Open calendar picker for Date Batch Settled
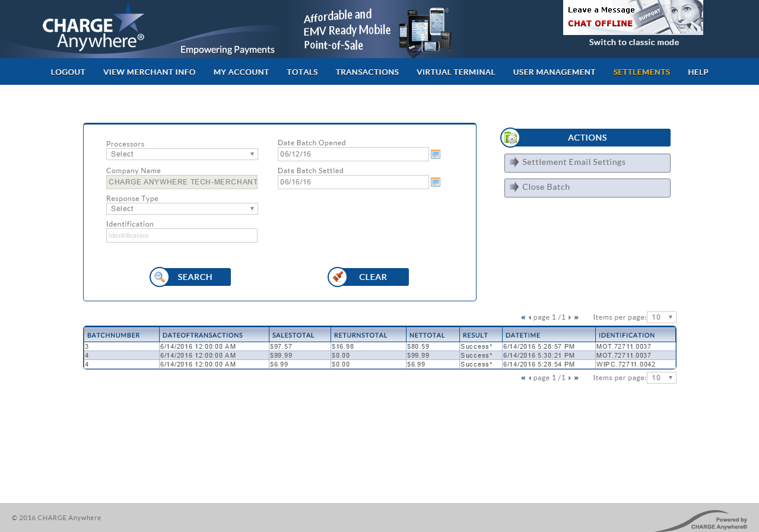Image resolution: width=759 pixels, height=532 pixels. pos(436,182)
